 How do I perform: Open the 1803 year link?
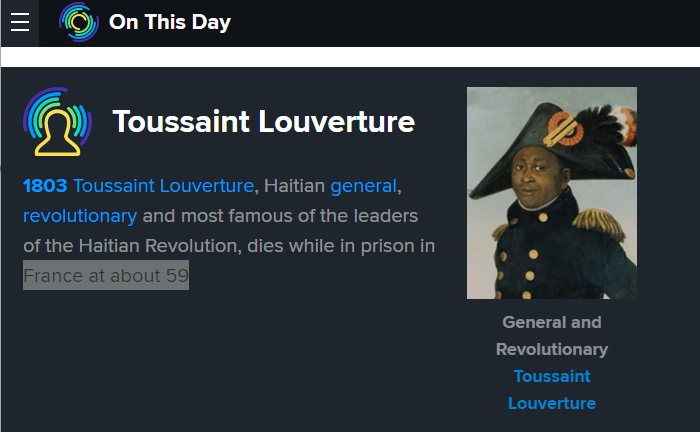point(44,186)
